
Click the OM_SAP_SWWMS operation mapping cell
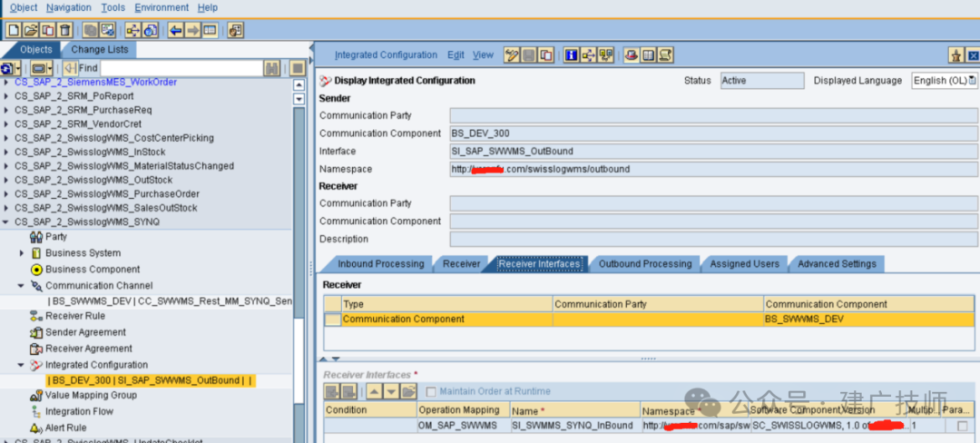[464, 426]
